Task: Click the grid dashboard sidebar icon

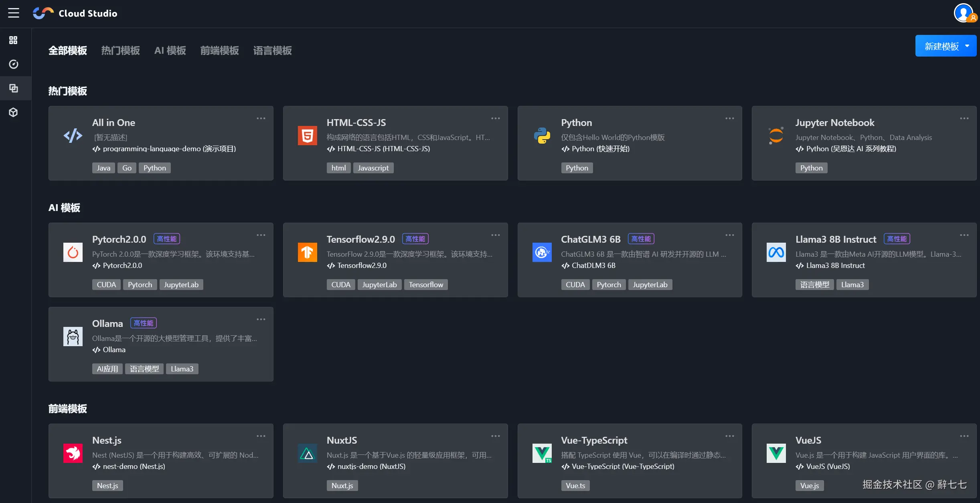Action: (14, 40)
